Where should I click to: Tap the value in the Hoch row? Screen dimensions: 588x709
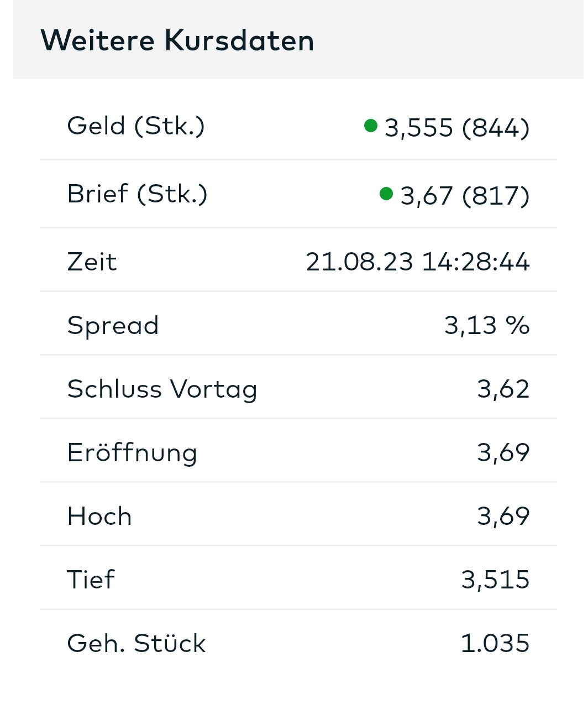(503, 516)
